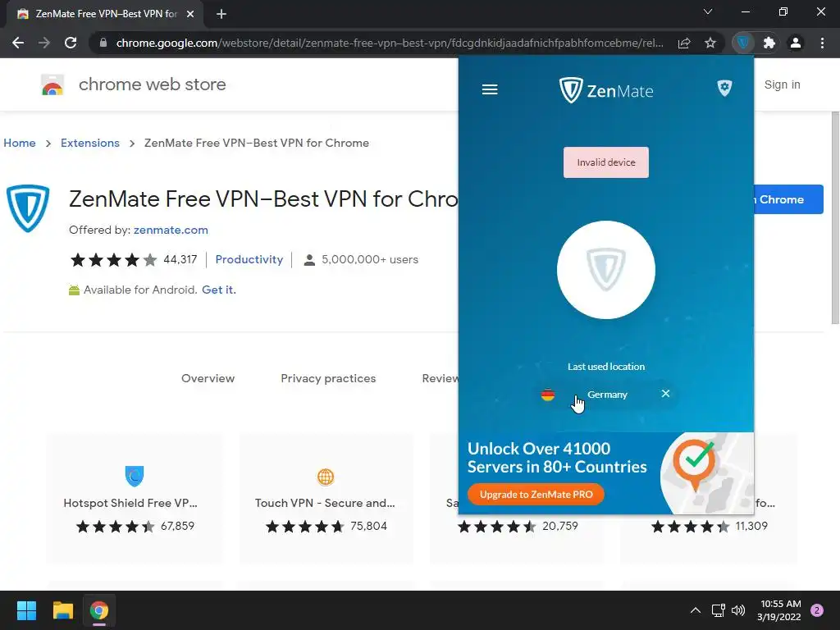Go back to previous page
840x630 pixels.
click(x=18, y=43)
